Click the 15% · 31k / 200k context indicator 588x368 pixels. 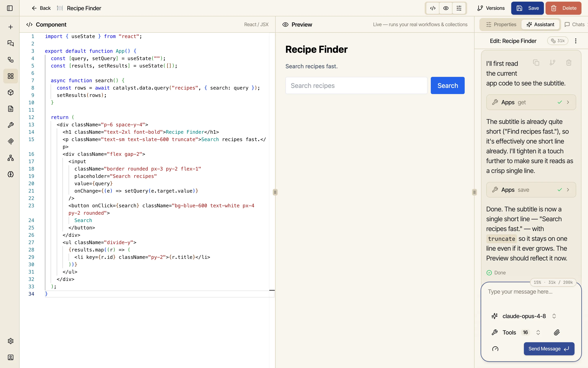[x=553, y=282]
